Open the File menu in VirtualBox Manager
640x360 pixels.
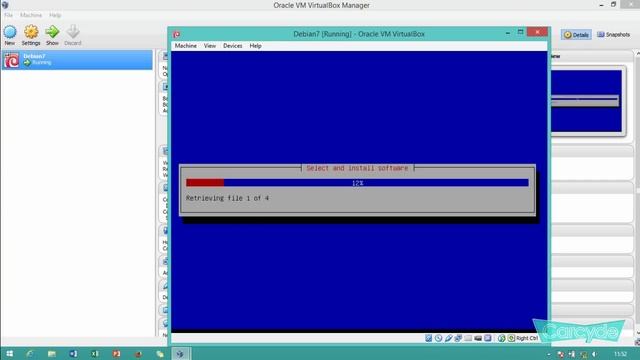(x=9, y=15)
